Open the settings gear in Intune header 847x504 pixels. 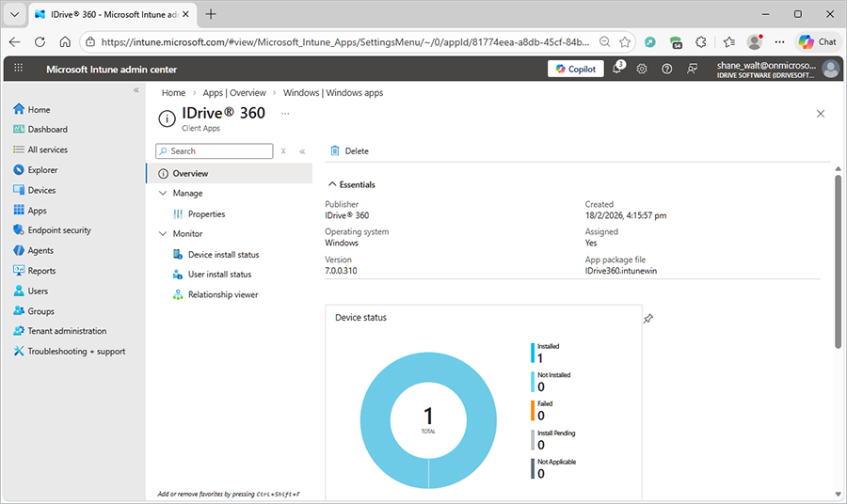click(x=642, y=69)
